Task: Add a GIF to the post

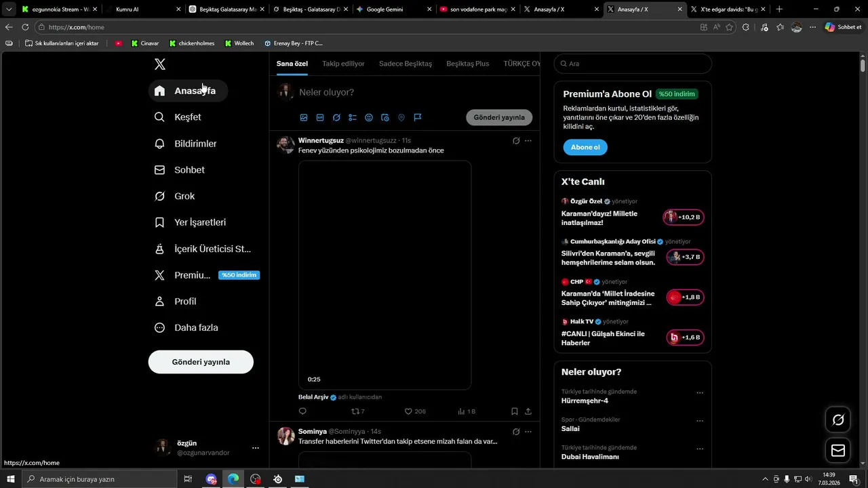Action: pos(320,117)
